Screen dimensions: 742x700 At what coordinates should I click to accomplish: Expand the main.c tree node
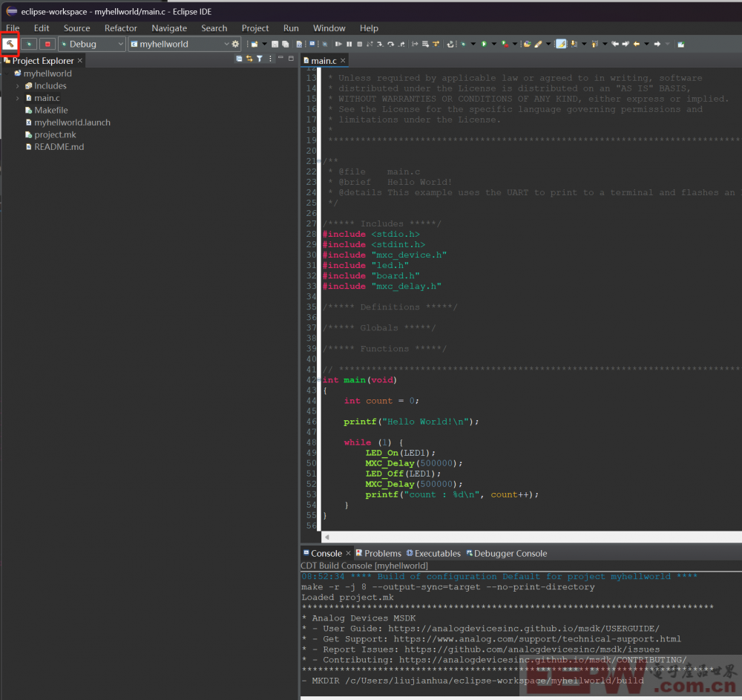pos(18,99)
